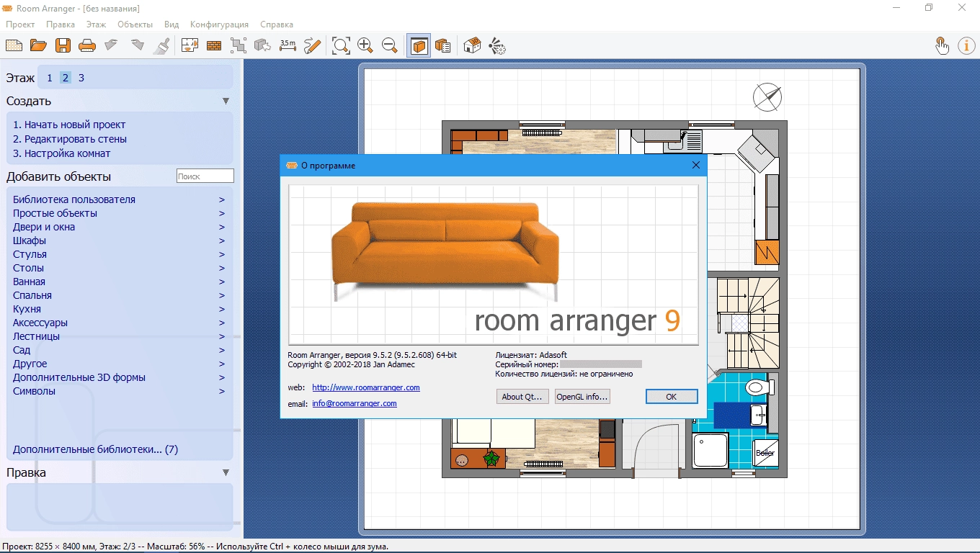The height and width of the screenshot is (553, 980).
Task: Expand Лестницы category
Action: tap(119, 336)
